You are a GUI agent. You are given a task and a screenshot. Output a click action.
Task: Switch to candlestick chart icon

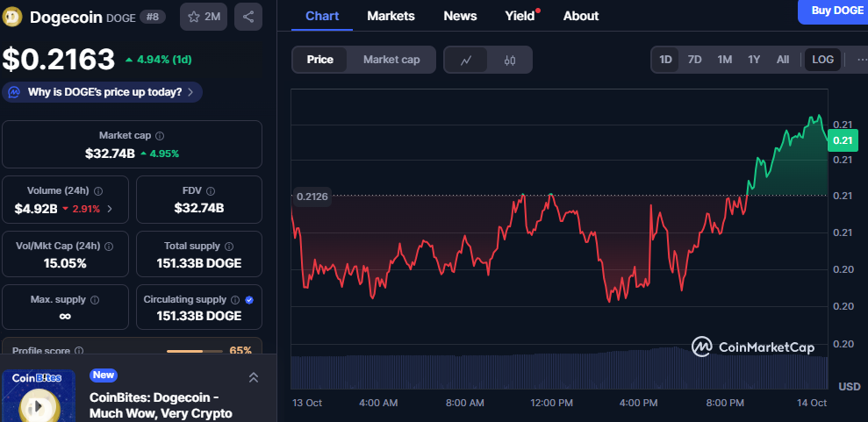tap(510, 60)
